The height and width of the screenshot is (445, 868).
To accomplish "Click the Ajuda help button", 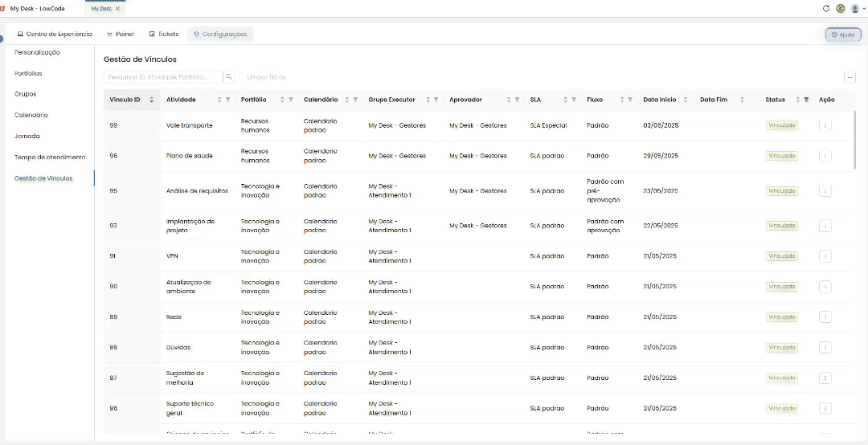I will (x=843, y=35).
